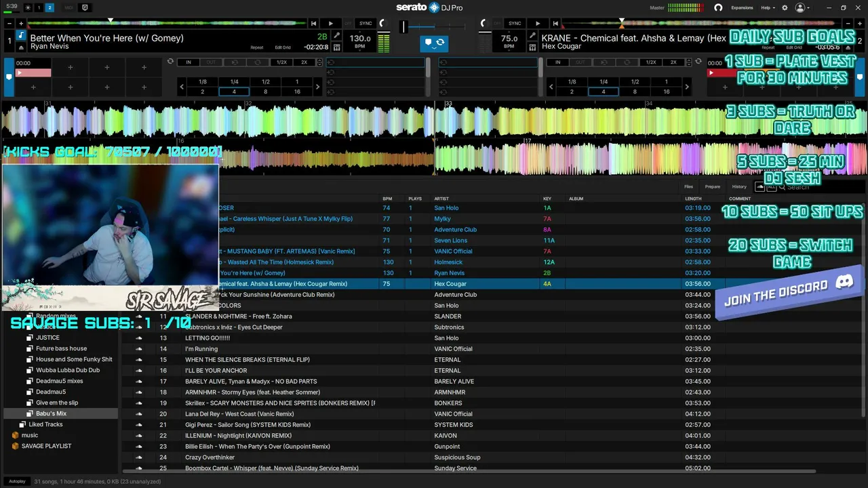The width and height of the screenshot is (868, 488).
Task: Play the right deck KRANE track
Action: tap(538, 24)
